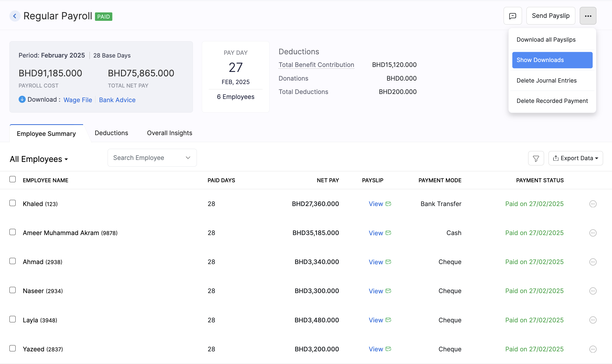Image resolution: width=612 pixels, height=364 pixels.
Task: Select Delete Journal Entries from the menu
Action: pyautogui.click(x=547, y=80)
